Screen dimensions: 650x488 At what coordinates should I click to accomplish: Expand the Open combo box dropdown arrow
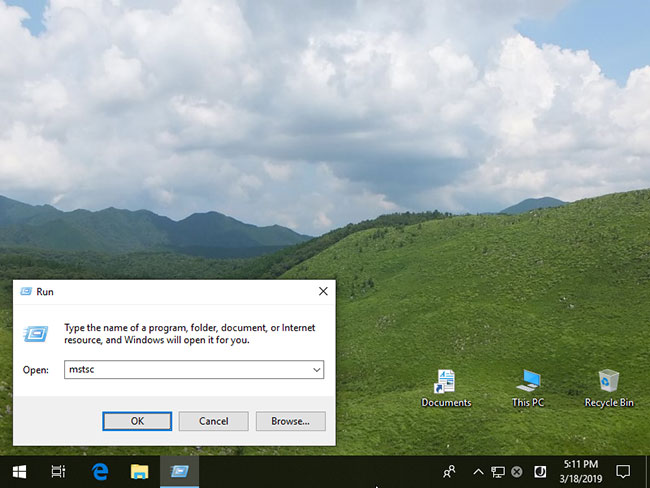click(x=317, y=369)
